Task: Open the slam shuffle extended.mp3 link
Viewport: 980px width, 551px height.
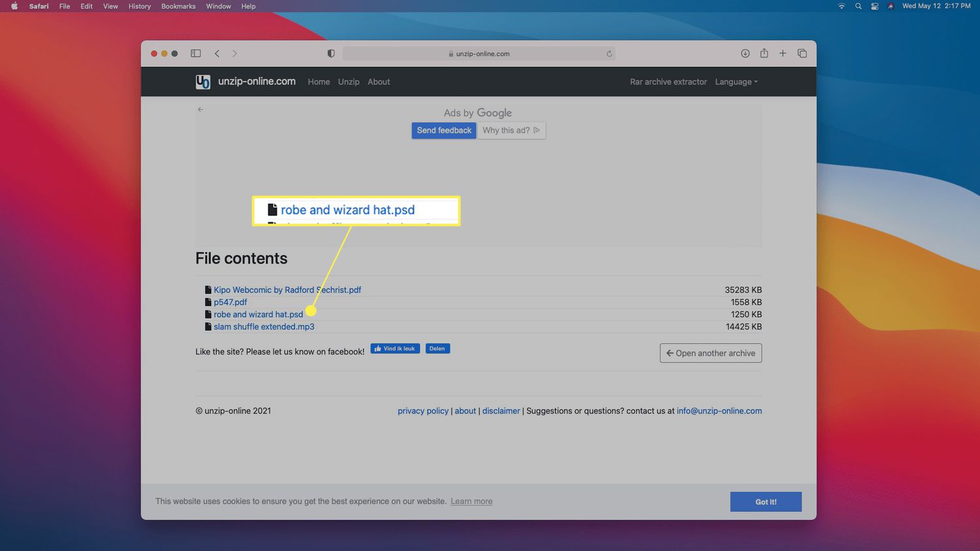Action: (x=264, y=327)
